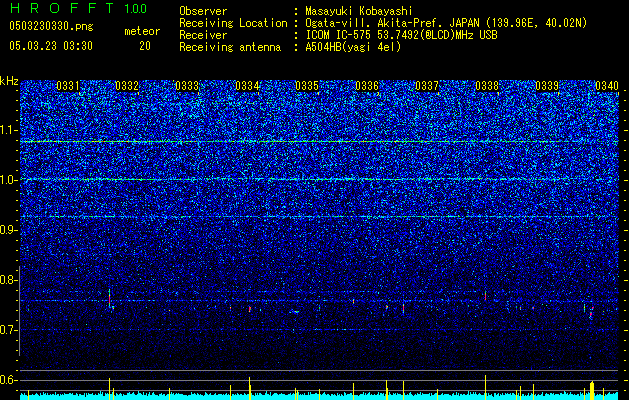The image size is (629, 400).
Task: Click the ICOM IC-575 53.7492 MHz USB text
Action: 402,35
